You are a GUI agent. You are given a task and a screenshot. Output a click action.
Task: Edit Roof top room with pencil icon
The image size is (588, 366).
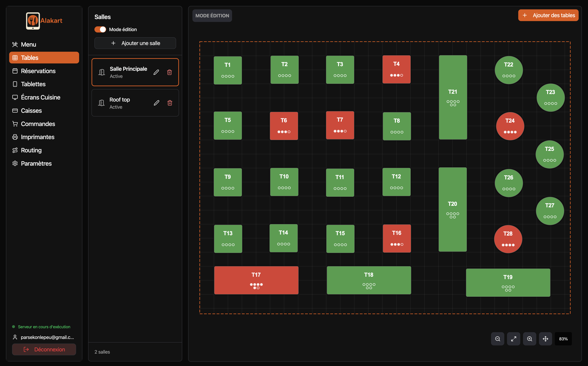(x=157, y=103)
